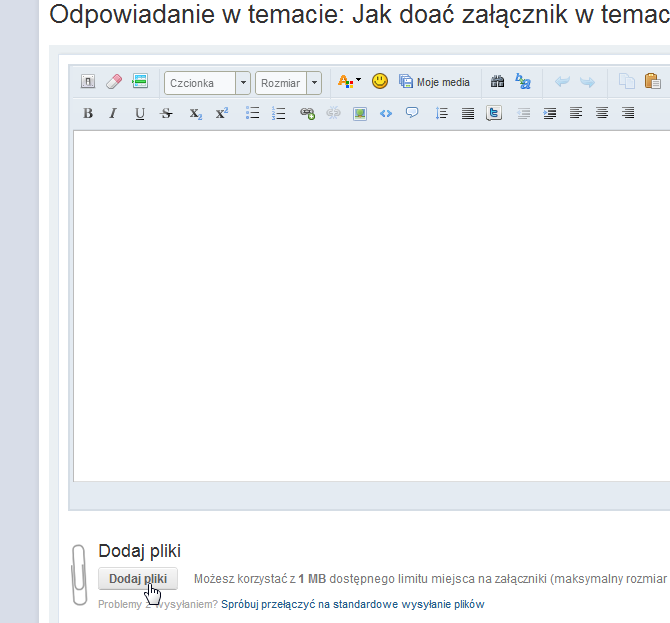Click inside the reply text editor area
670x623 pixels.
(x=372, y=306)
